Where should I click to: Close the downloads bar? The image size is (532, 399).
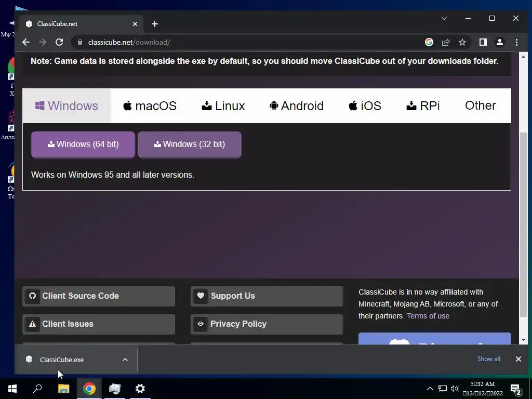tap(518, 359)
